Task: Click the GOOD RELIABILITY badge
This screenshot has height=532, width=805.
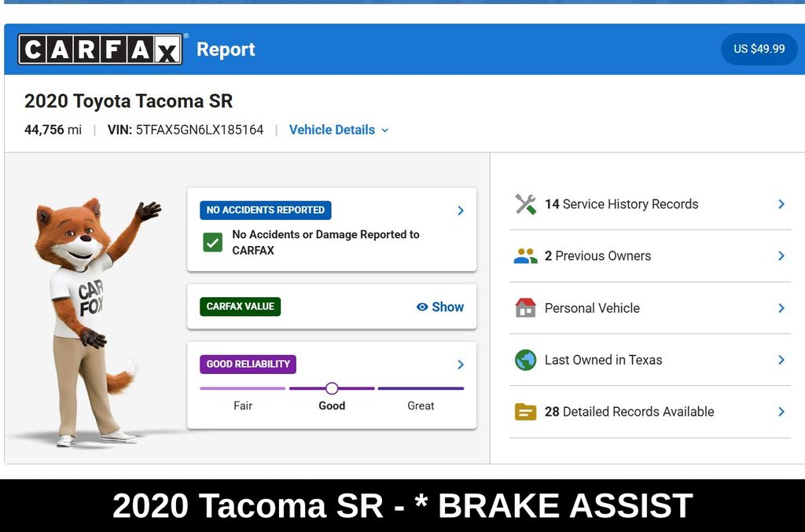Action: [248, 364]
